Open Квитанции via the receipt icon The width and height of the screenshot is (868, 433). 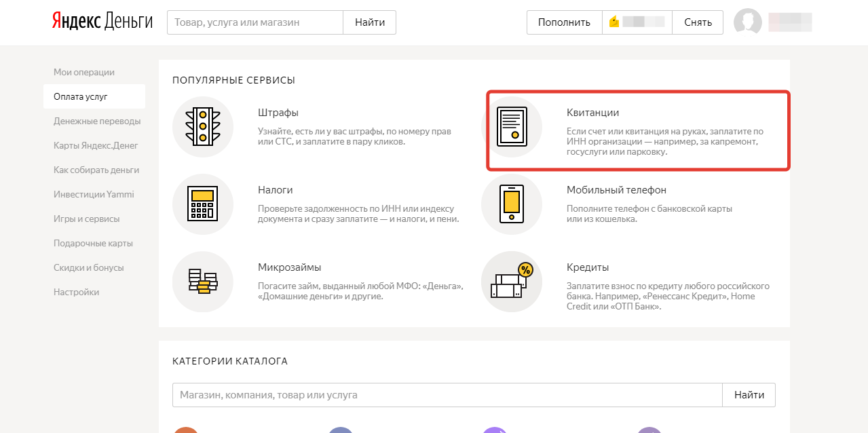[x=512, y=127]
